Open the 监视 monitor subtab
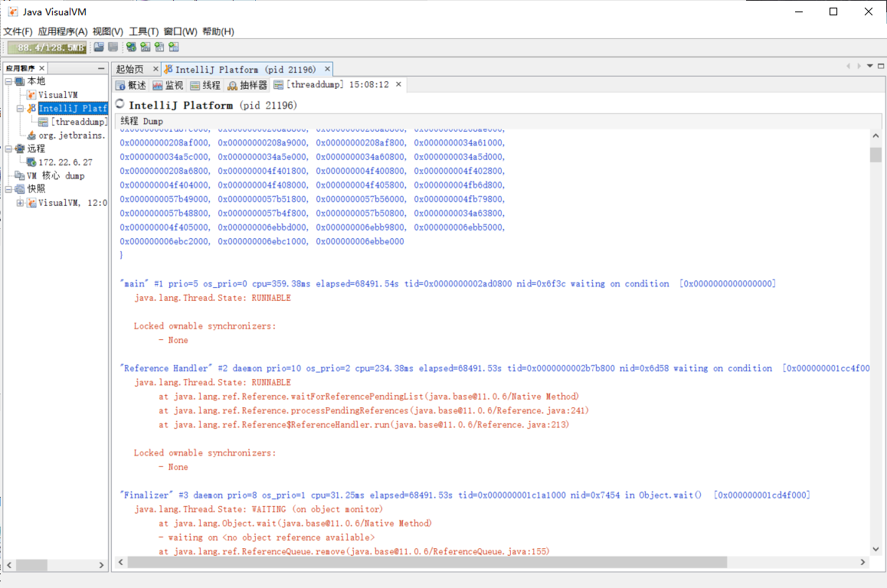The height and width of the screenshot is (588, 887). click(168, 86)
